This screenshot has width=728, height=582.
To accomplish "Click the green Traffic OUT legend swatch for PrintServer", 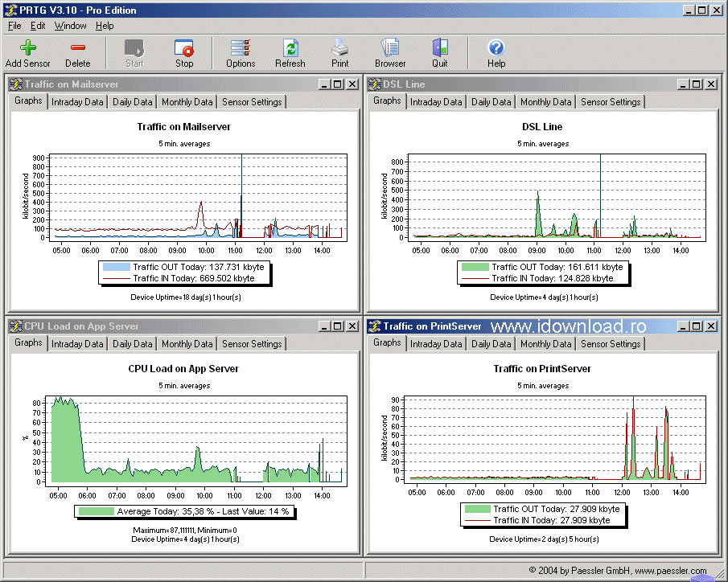I will coord(478,509).
